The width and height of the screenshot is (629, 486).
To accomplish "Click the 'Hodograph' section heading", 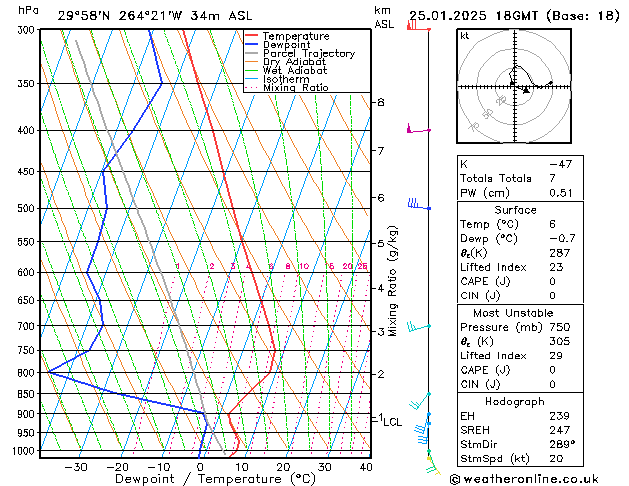I will [515, 402].
